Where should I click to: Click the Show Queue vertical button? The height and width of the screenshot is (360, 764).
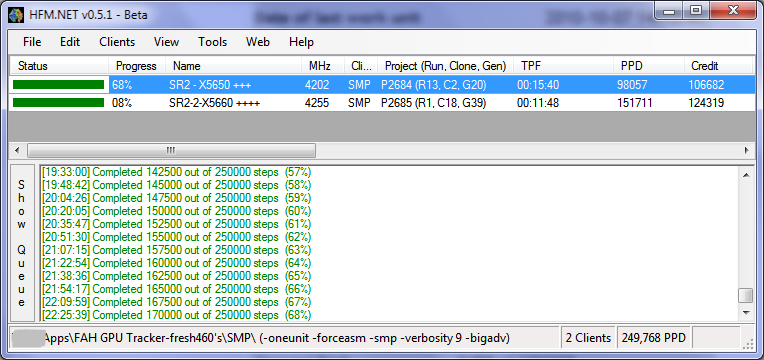click(x=22, y=243)
